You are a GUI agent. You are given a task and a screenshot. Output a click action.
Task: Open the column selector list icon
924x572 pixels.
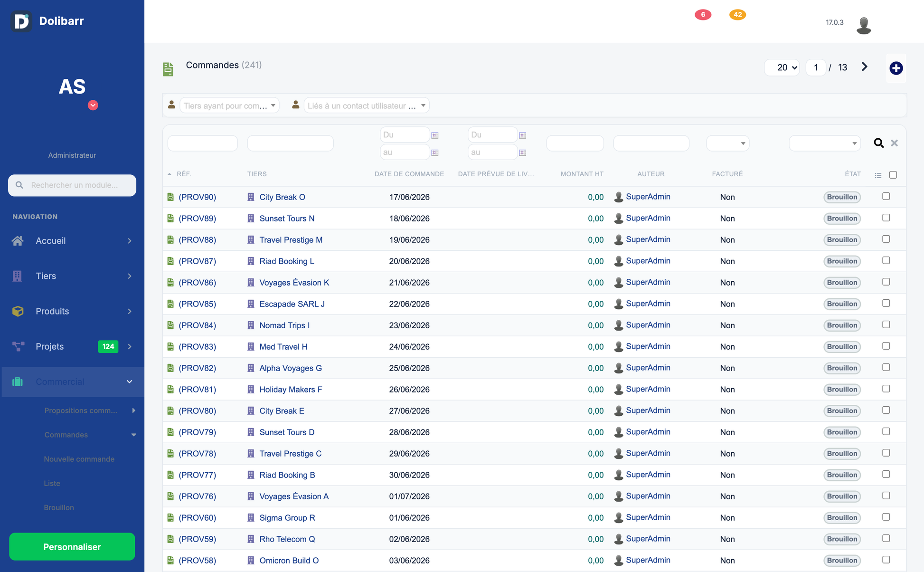[878, 175]
